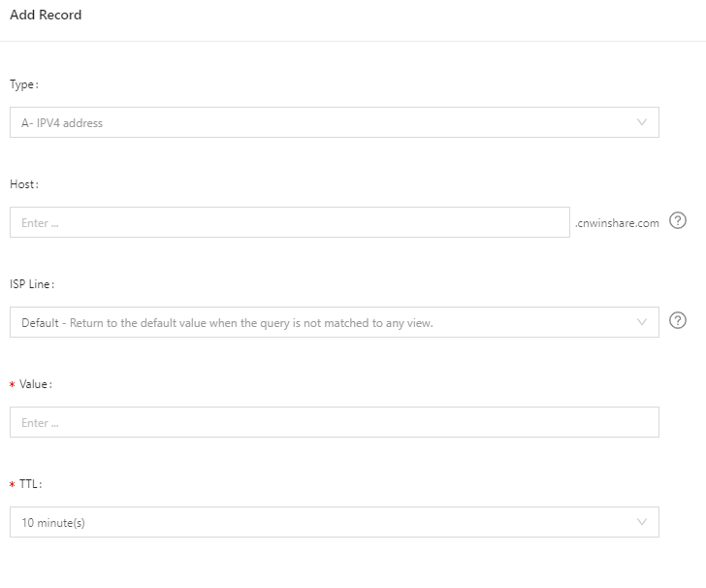Click the chevron arrow in Type selector
The image size is (706, 588).
641,122
